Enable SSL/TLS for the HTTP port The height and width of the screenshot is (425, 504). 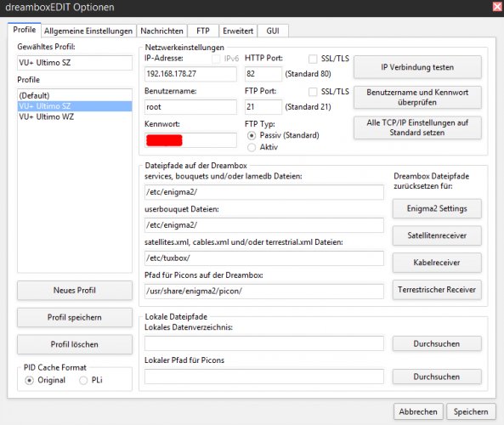pyautogui.click(x=313, y=59)
